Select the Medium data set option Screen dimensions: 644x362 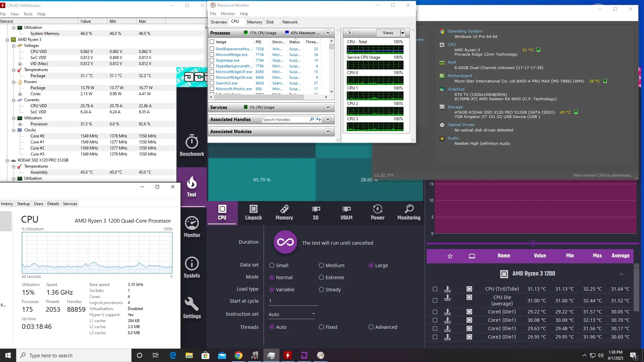[331, 265]
